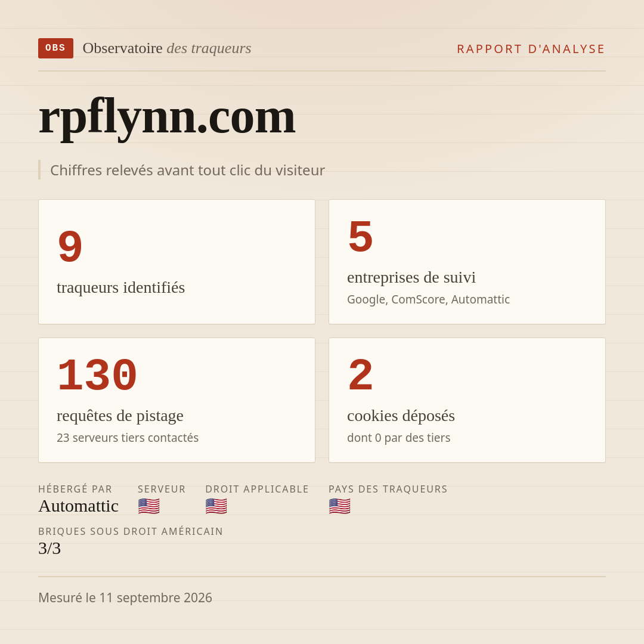Click the 'entreprises de suivi' label
The height and width of the screenshot is (644, 644).
411,278
